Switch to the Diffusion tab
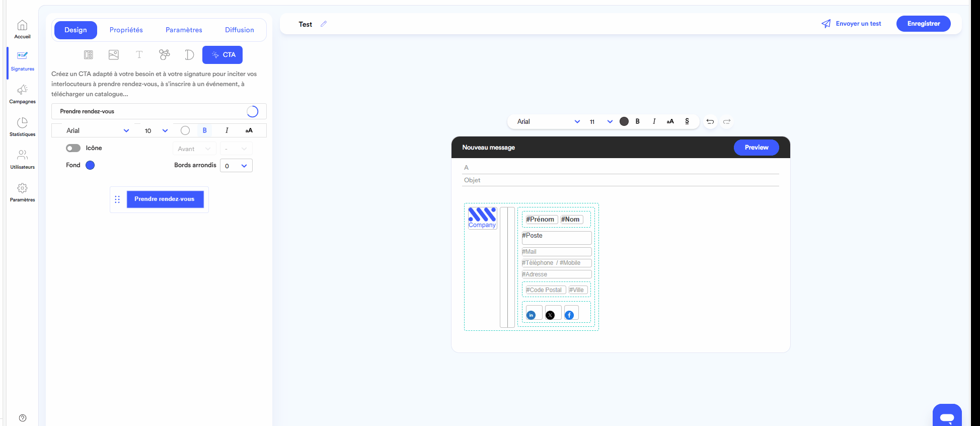Image resolution: width=980 pixels, height=426 pixels. 239,30
